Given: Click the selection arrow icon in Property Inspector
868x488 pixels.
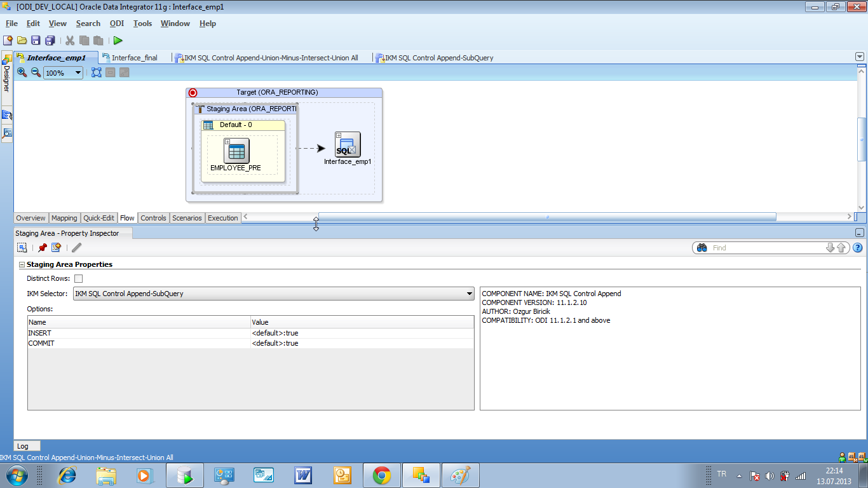Looking at the screenshot, I should coord(22,248).
